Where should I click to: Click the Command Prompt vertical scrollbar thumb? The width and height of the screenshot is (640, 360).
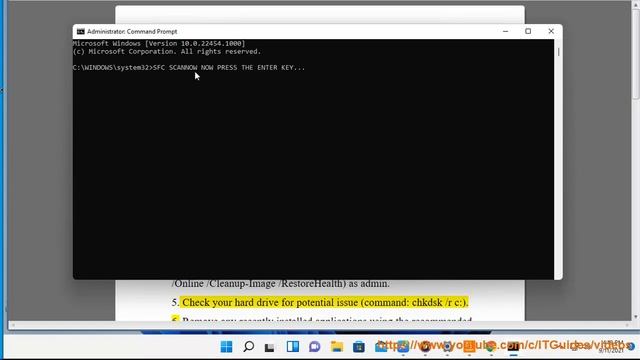pyautogui.click(x=558, y=51)
